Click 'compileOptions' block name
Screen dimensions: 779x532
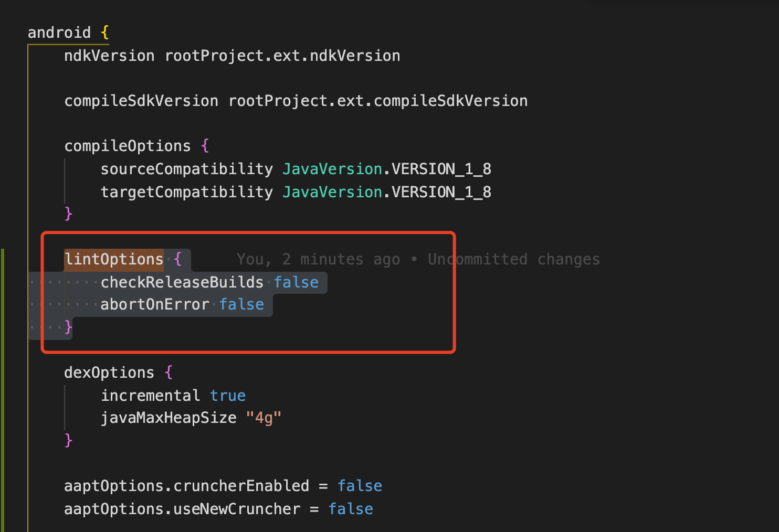point(128,146)
